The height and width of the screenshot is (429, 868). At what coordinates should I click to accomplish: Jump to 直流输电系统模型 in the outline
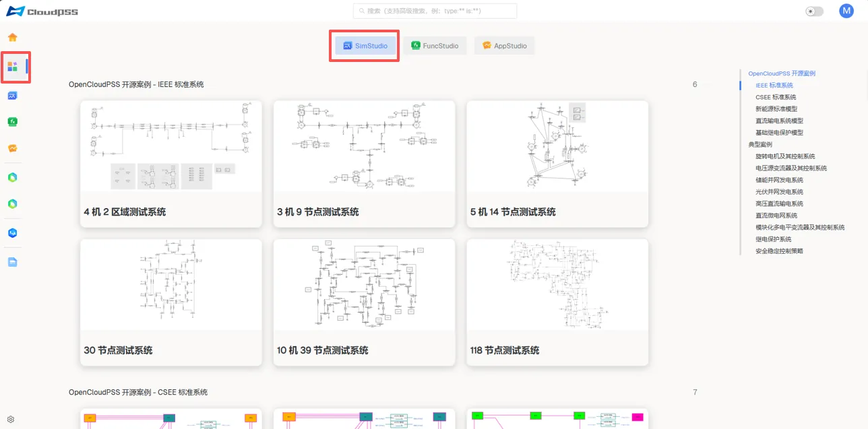pos(779,121)
